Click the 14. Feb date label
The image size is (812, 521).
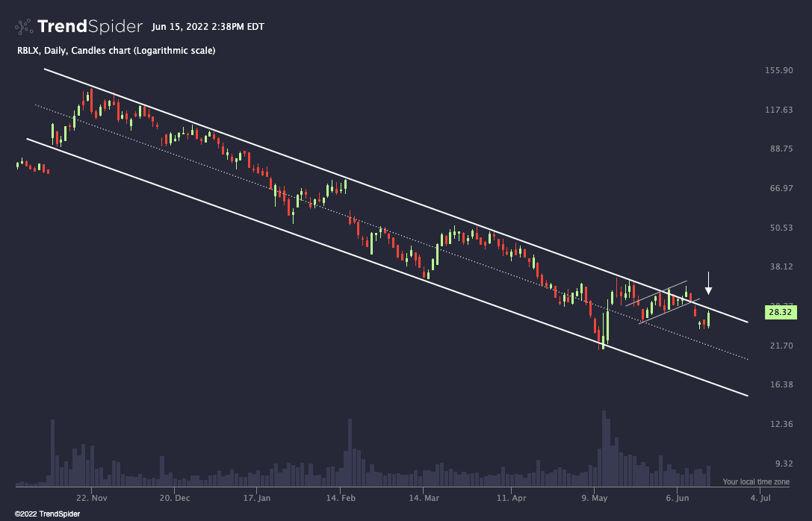pos(339,497)
